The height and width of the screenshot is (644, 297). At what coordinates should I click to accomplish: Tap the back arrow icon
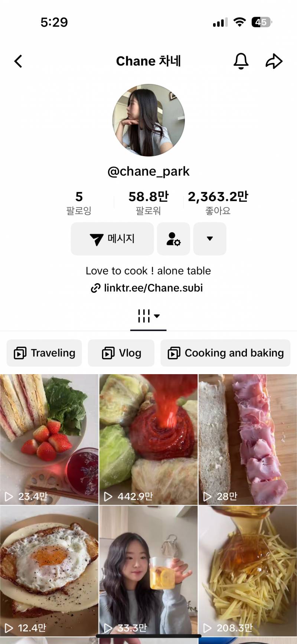pos(18,61)
